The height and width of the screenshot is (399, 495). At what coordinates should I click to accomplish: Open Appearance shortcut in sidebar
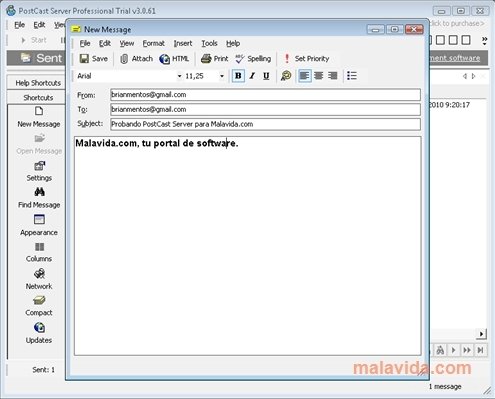39,226
